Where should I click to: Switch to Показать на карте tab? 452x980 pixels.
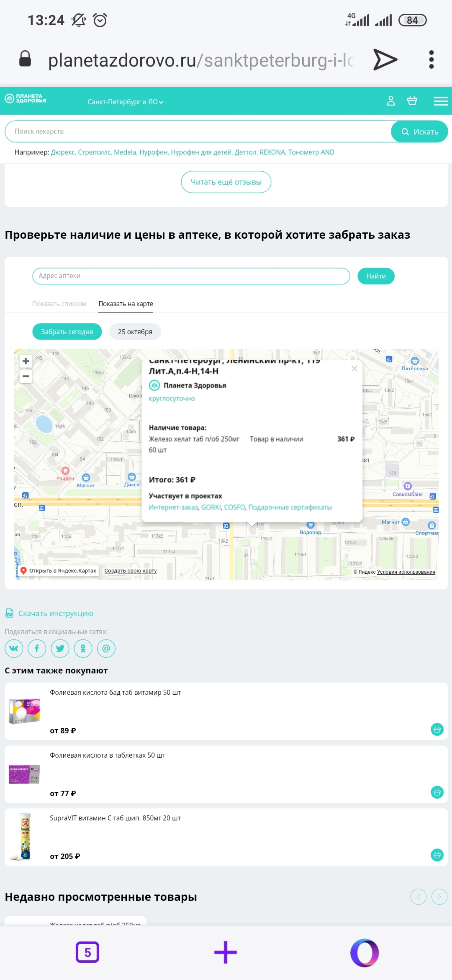point(126,304)
